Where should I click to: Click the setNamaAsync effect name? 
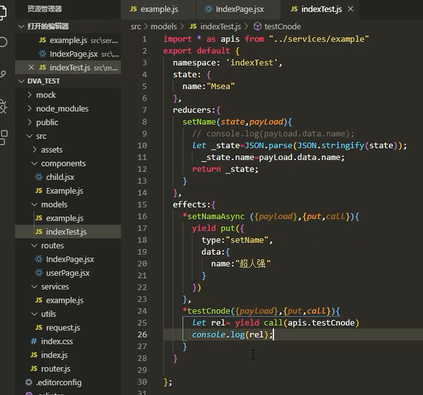[x=216, y=217]
